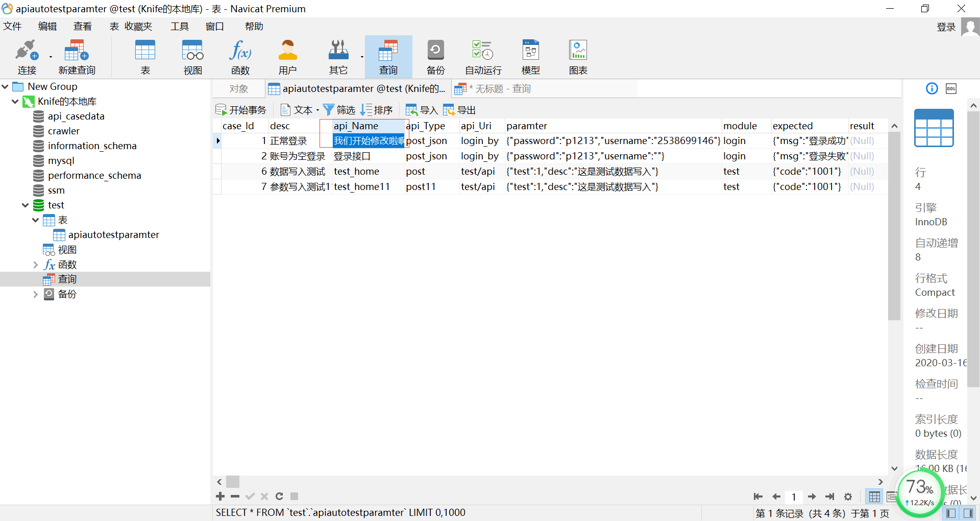Screen dimensions: 980x521
Task: Open the 收藏夹 (Favorites) menu
Action: point(138,26)
